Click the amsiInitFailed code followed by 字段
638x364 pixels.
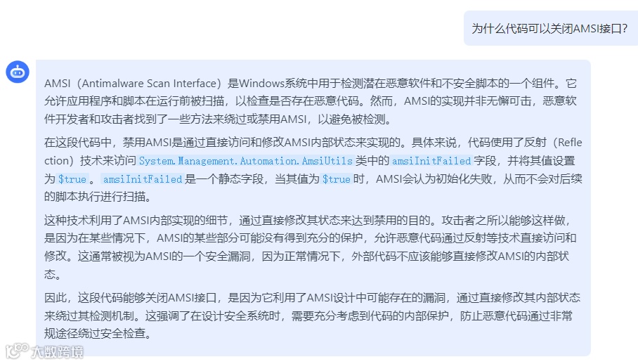[x=431, y=161]
